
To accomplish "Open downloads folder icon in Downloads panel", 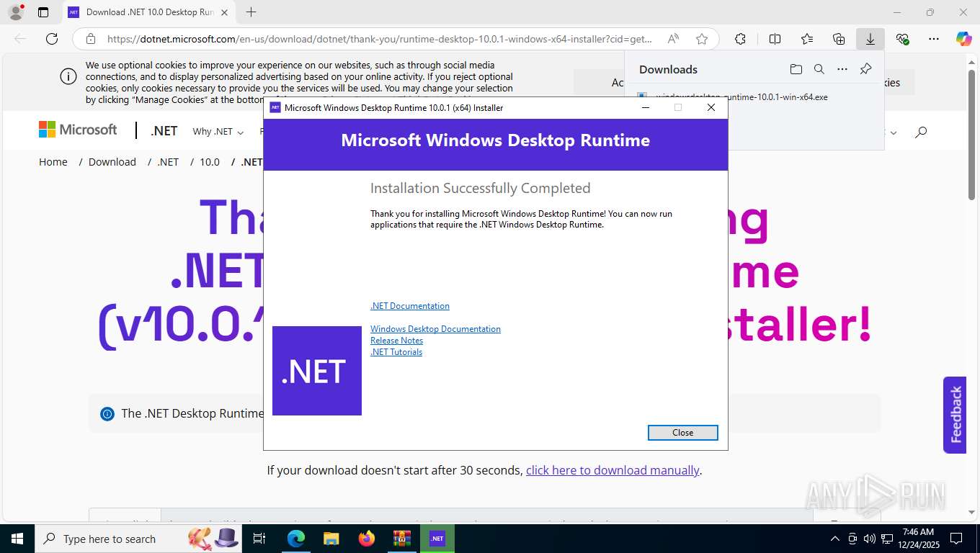I will coord(796,69).
